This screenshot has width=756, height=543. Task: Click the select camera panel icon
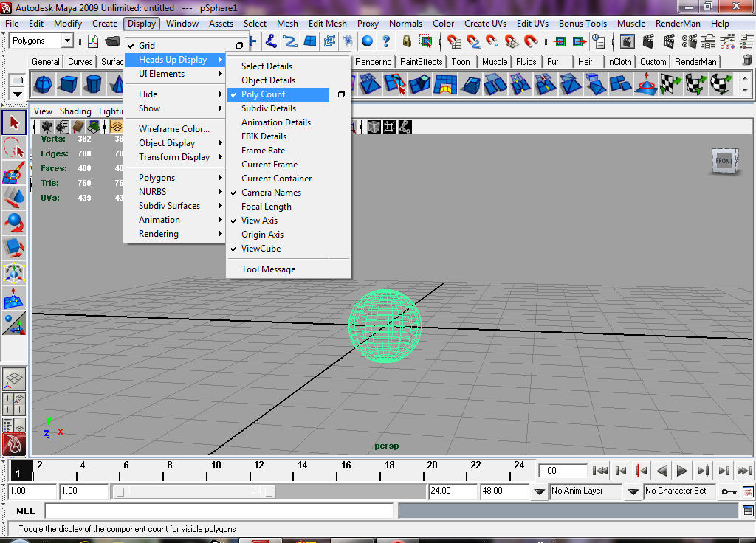(x=47, y=127)
